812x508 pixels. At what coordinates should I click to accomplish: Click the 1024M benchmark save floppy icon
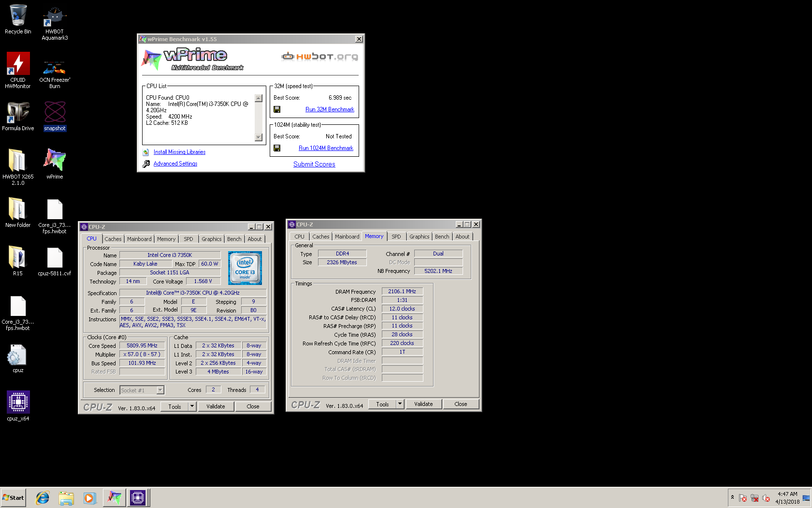point(277,148)
